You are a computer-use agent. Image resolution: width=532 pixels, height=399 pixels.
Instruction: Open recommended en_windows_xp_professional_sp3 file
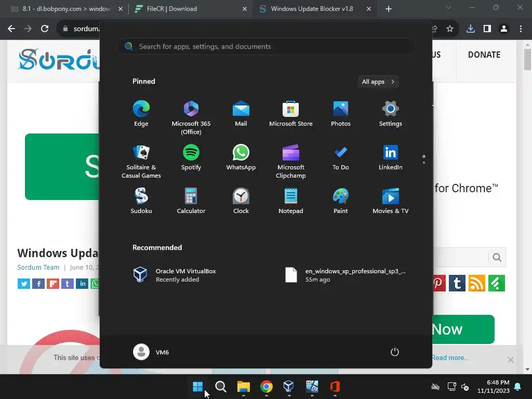coord(345,275)
